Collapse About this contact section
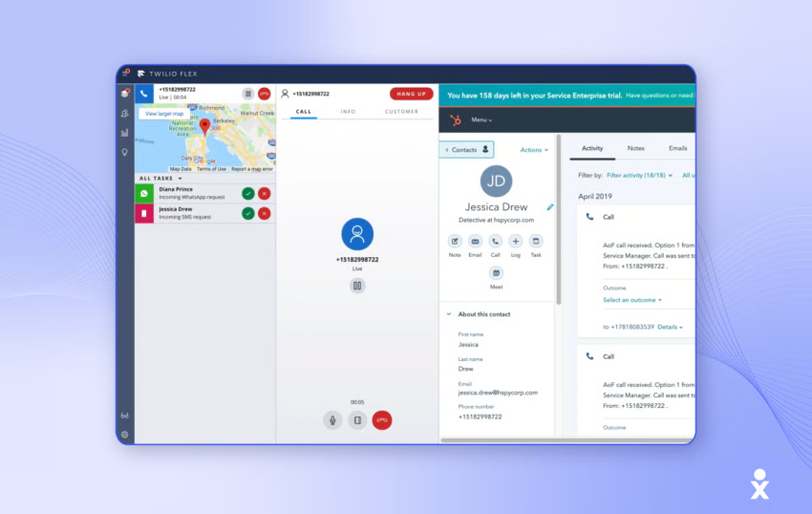This screenshot has width=812, height=514. 449,314
